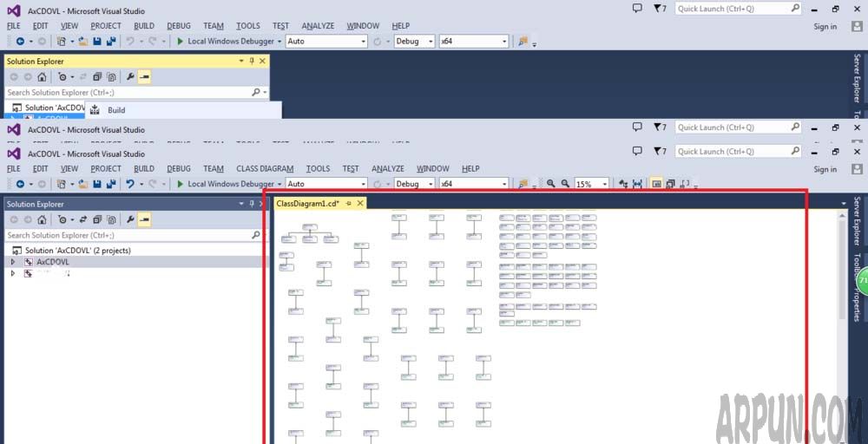The width and height of the screenshot is (868, 444).
Task: Click Find in Files icon, class diagram window
Action: pos(523,184)
